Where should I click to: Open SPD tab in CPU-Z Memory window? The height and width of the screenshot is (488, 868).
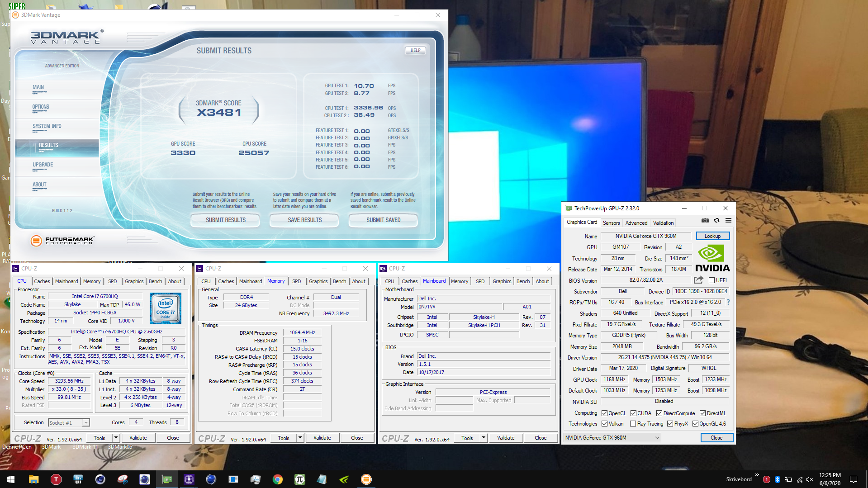click(297, 281)
